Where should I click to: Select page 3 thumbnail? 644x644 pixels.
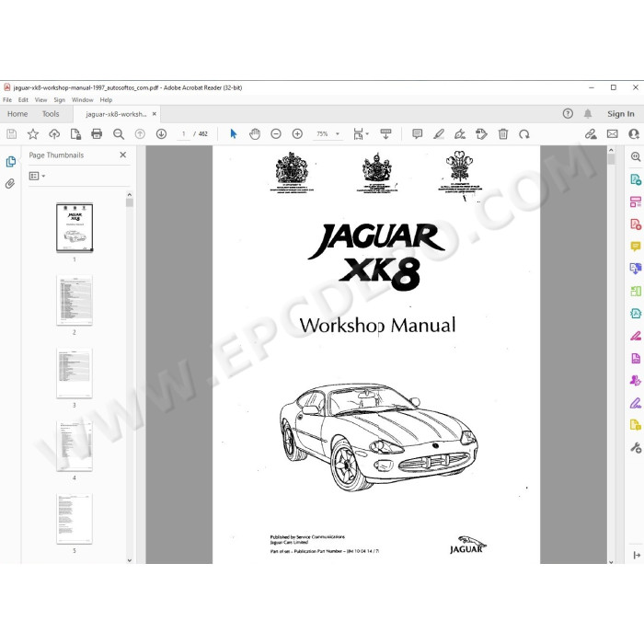(x=75, y=373)
